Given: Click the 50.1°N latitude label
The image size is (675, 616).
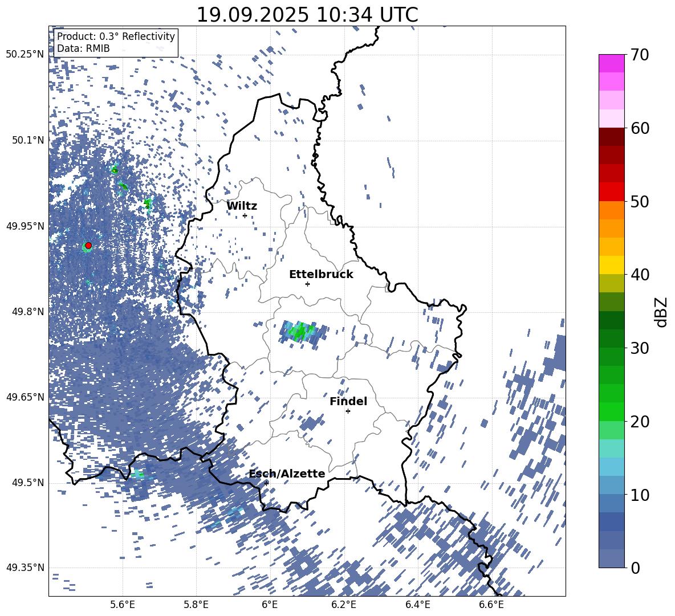Looking at the screenshot, I should (29, 140).
